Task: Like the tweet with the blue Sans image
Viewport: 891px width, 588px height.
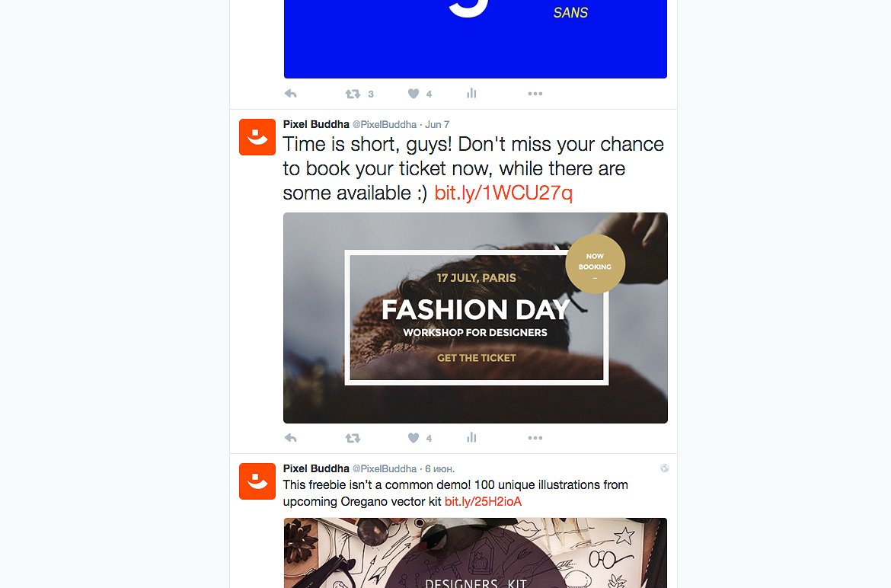Action: coord(414,94)
